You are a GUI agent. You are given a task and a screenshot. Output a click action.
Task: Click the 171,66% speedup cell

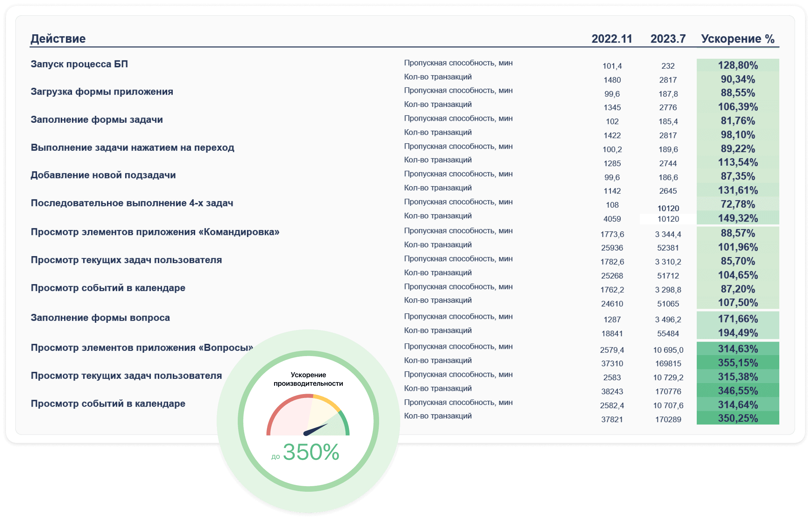[x=738, y=319]
